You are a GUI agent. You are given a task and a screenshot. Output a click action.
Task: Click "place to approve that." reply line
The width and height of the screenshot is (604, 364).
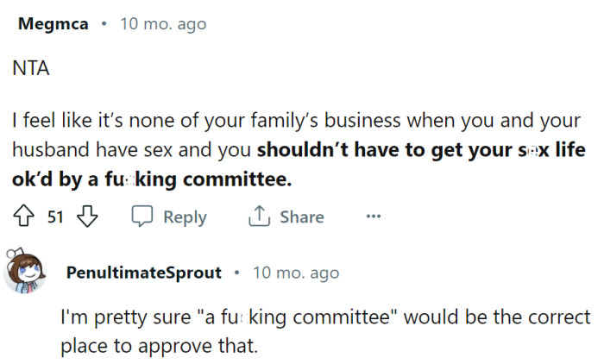pyautogui.click(x=159, y=347)
